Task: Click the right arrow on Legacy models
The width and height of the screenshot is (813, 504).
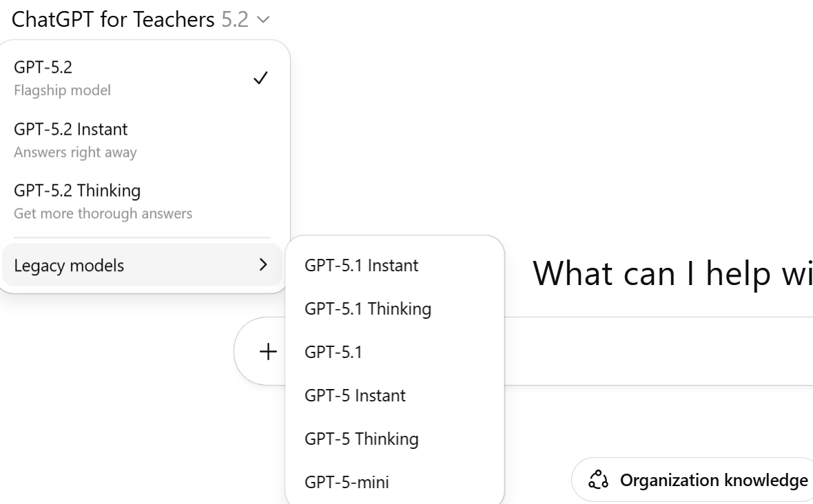Action: pos(262,265)
